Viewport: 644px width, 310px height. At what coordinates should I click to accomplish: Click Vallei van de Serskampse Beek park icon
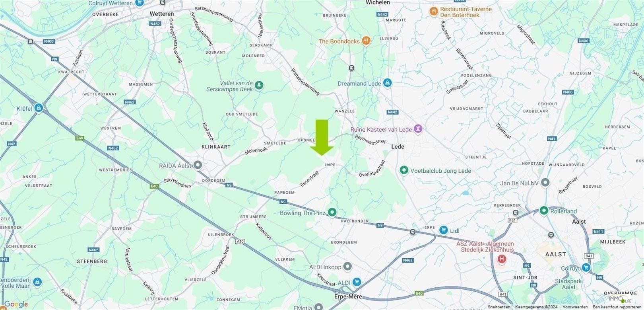pos(259,85)
